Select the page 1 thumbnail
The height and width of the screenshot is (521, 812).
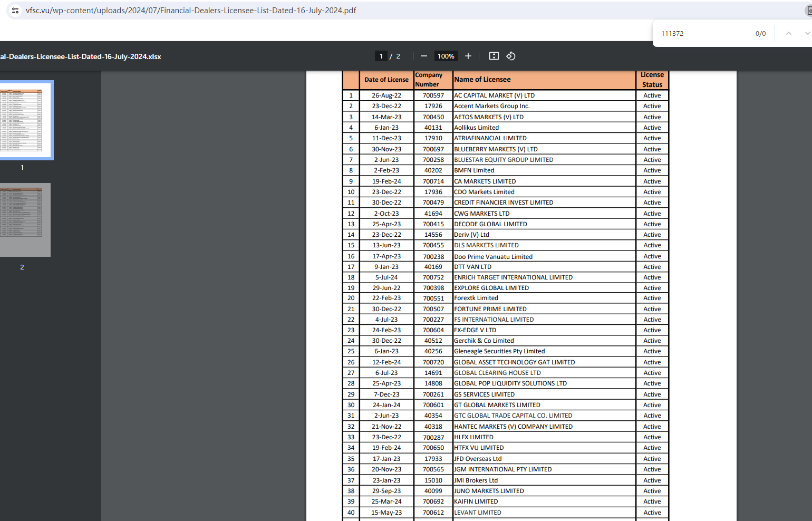pos(22,120)
